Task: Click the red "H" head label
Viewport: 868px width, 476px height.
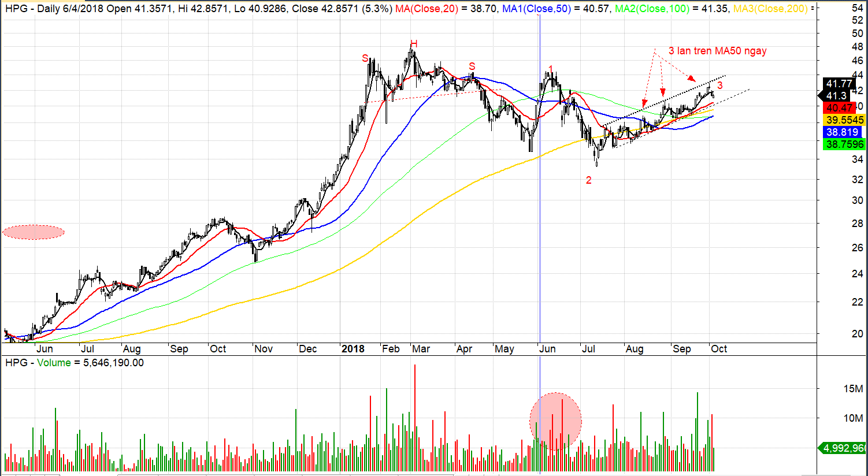Action: point(414,44)
